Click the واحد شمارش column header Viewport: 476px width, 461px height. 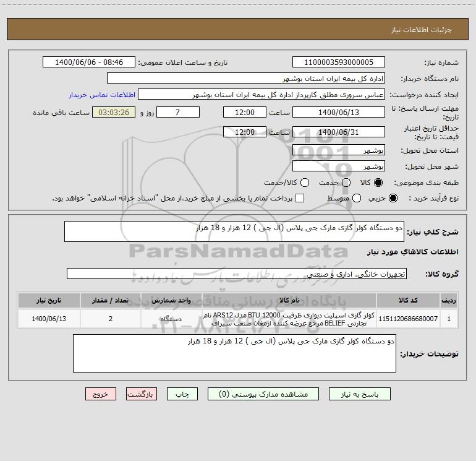[171, 301]
